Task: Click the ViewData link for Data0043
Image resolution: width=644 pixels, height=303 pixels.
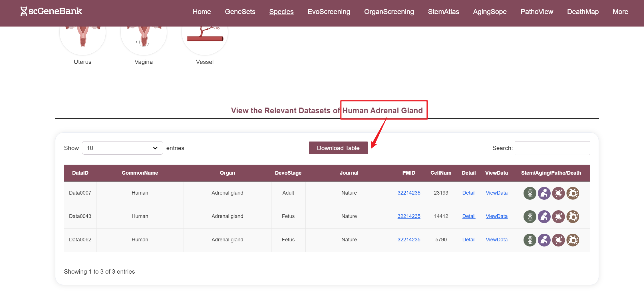Action: coord(496,216)
